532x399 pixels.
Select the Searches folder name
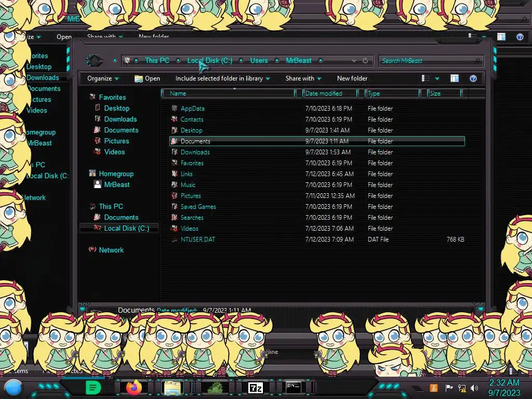pyautogui.click(x=192, y=218)
